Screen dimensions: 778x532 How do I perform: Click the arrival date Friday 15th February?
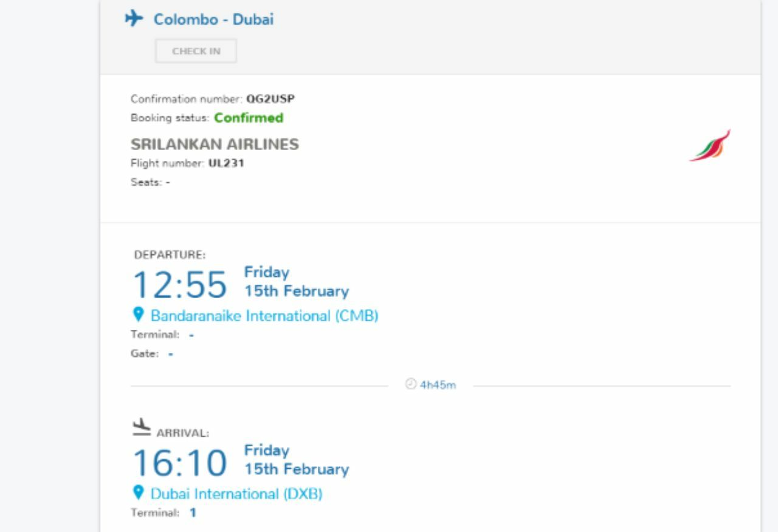point(297,460)
